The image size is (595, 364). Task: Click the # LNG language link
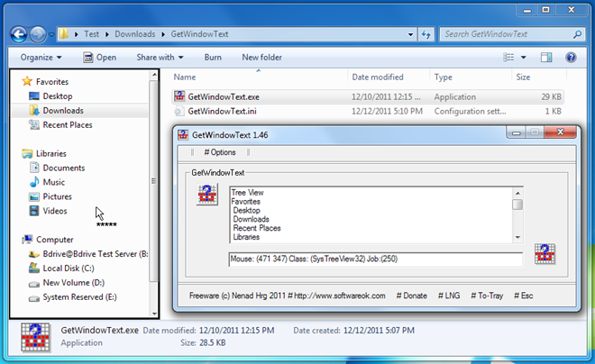[449, 296]
